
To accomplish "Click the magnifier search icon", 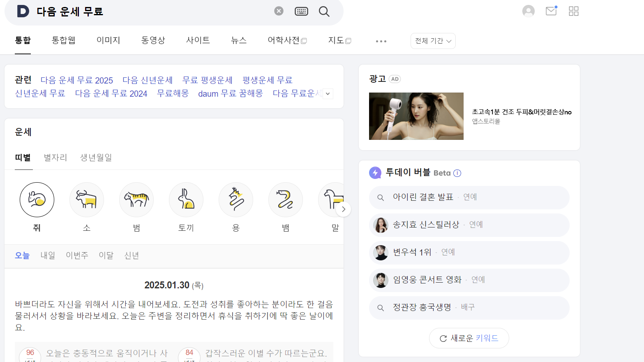I will click(324, 12).
